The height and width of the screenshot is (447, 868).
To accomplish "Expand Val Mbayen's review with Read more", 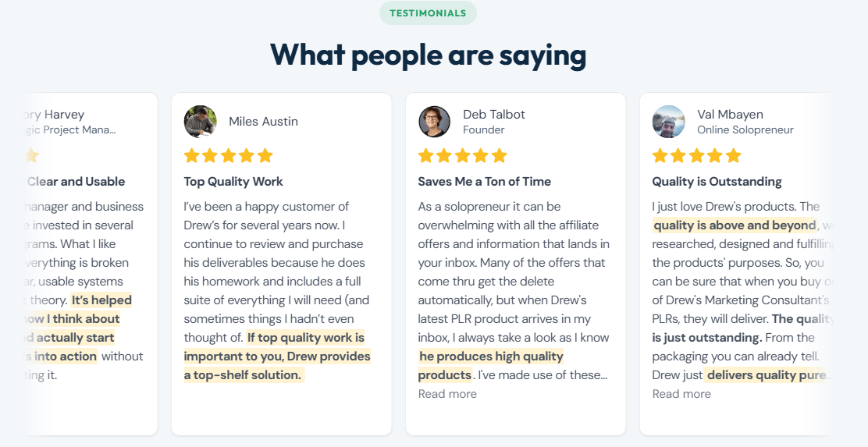I will pos(681,394).
